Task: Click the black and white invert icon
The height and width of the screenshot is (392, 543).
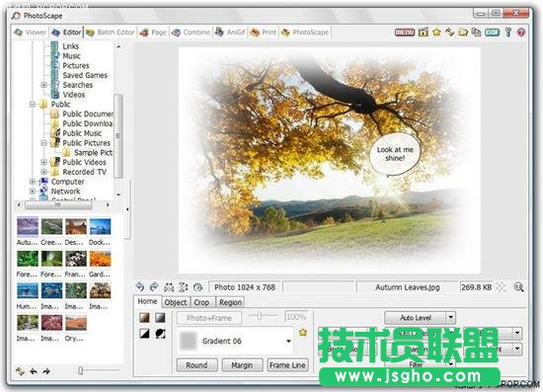Action: (x=145, y=333)
